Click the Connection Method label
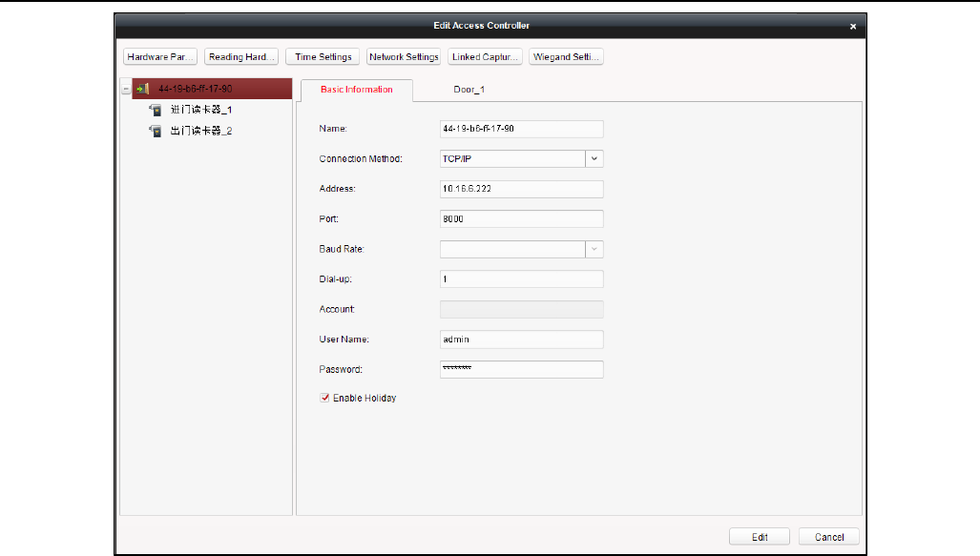The height and width of the screenshot is (556, 980). (x=361, y=158)
